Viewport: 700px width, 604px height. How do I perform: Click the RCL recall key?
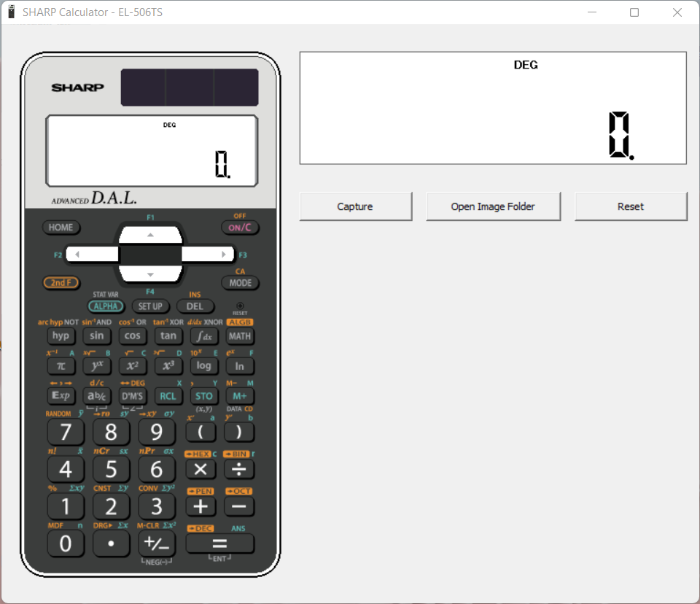pos(168,396)
